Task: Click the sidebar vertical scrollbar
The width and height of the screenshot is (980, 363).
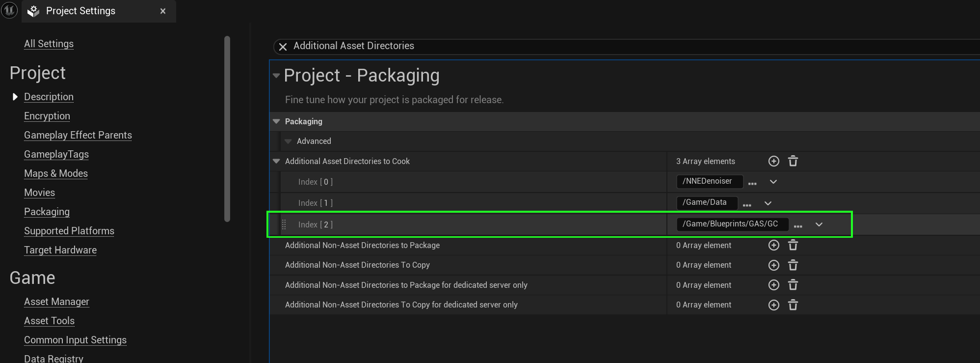Action: pyautogui.click(x=227, y=129)
